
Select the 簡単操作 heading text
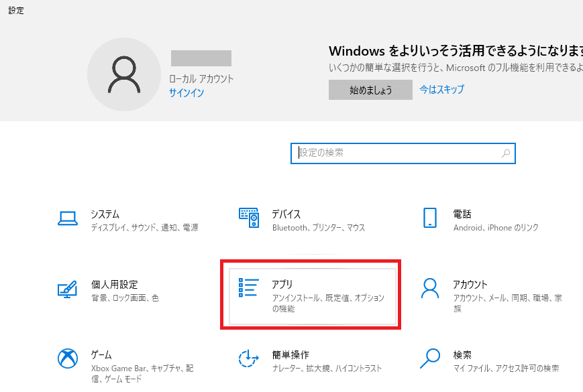click(290, 355)
